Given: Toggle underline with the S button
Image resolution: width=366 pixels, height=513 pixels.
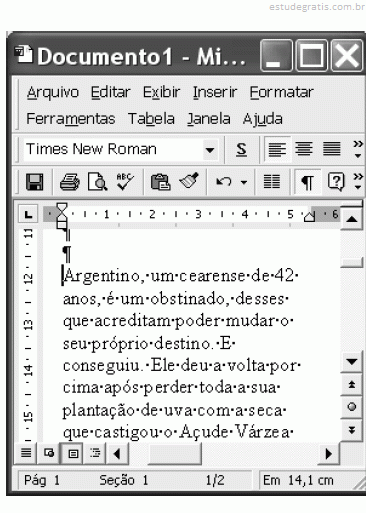Looking at the screenshot, I should pos(241,149).
